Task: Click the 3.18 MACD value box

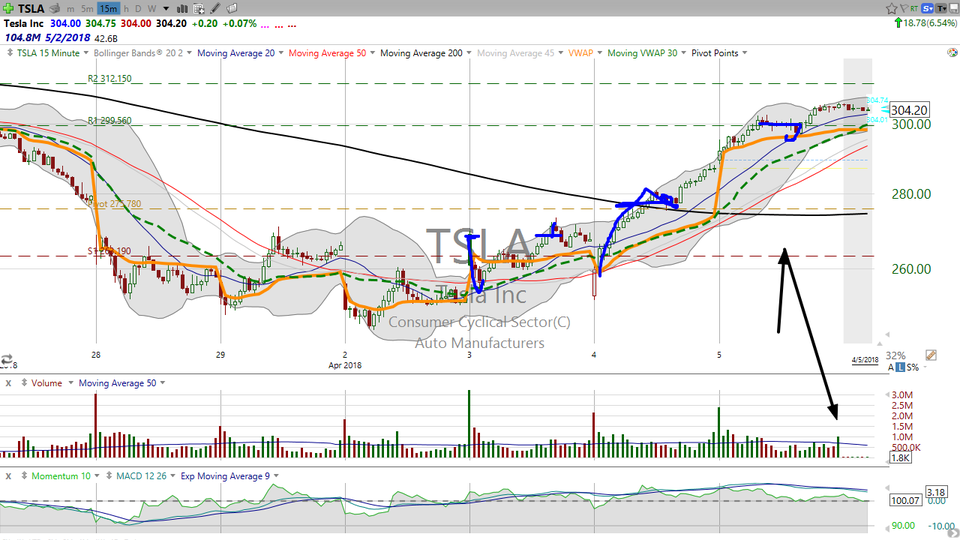Action: (936, 492)
